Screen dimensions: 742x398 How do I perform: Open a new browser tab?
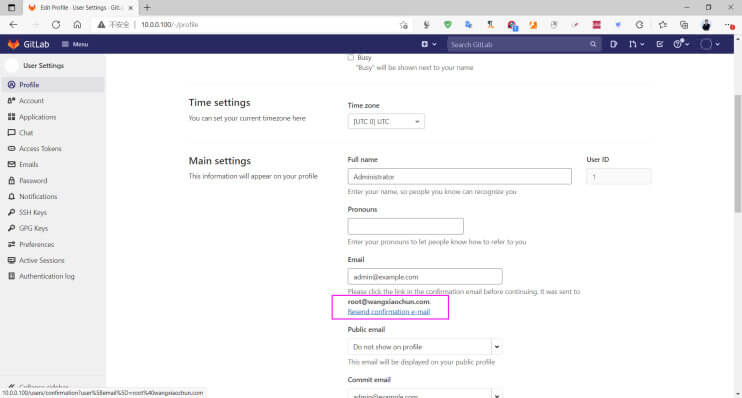[x=147, y=8]
